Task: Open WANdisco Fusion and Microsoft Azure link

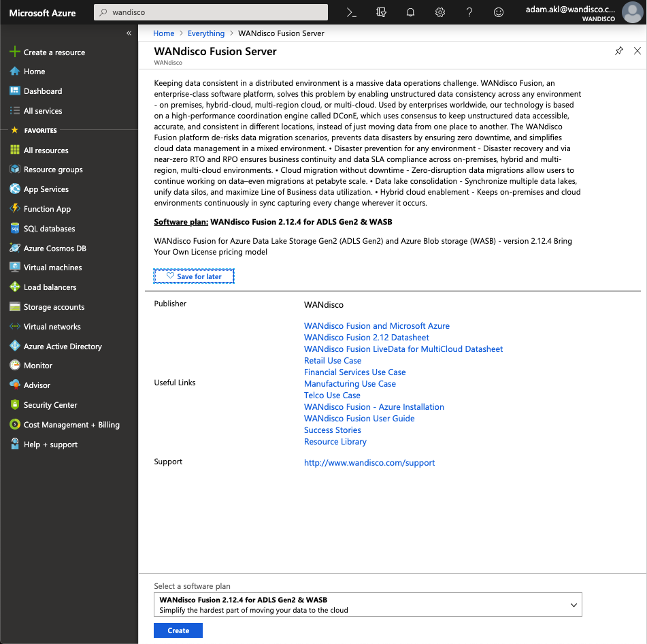Action: [x=377, y=325]
